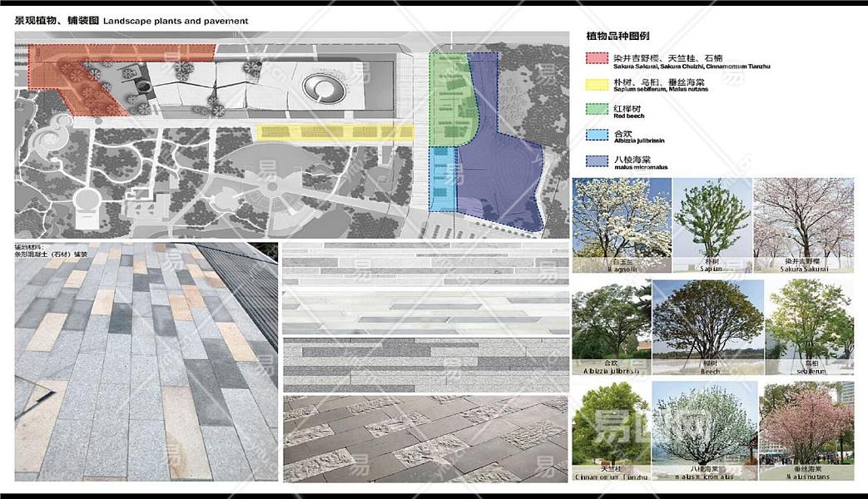The width and height of the screenshot is (868, 499).
Task: Click the white-flowering malus micromalus photo
Action: pos(704,430)
